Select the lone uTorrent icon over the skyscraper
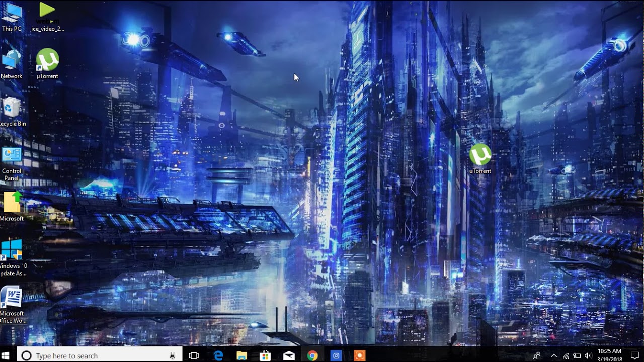Viewport: 644px width, 362px height. (x=480, y=159)
